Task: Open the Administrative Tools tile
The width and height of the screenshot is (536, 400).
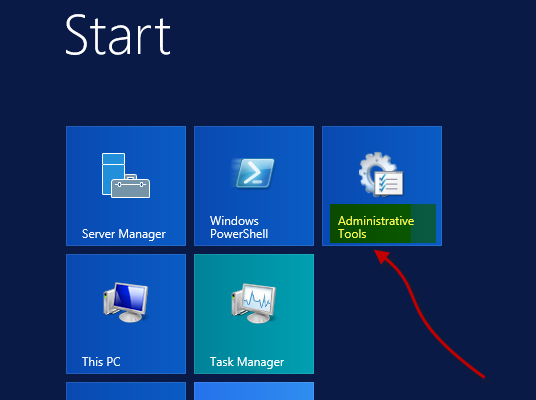Action: tap(382, 186)
